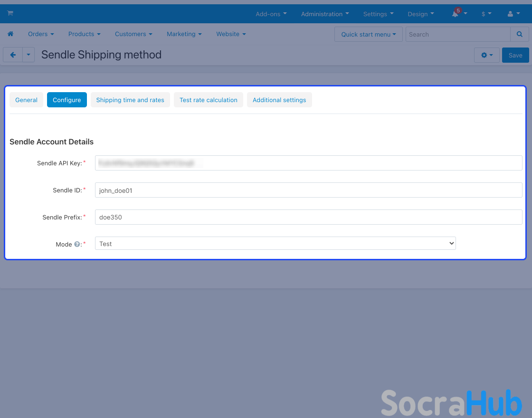Open the Add-ons menu
The height and width of the screenshot is (418, 532).
271,14
